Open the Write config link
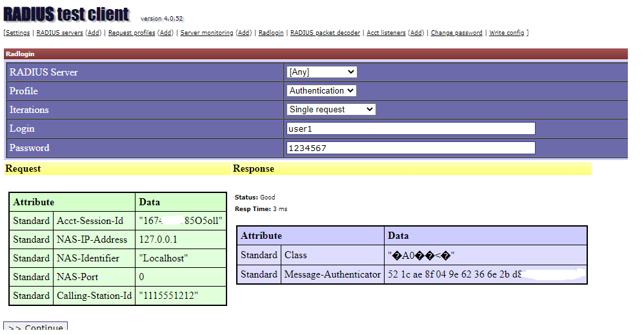The width and height of the screenshot is (644, 335). [x=507, y=33]
